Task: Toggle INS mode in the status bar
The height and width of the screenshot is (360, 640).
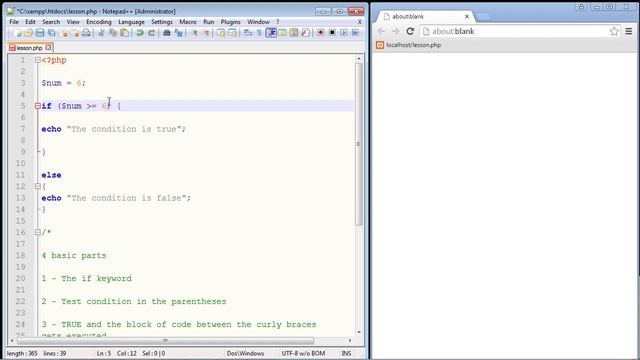Action: pos(346,353)
